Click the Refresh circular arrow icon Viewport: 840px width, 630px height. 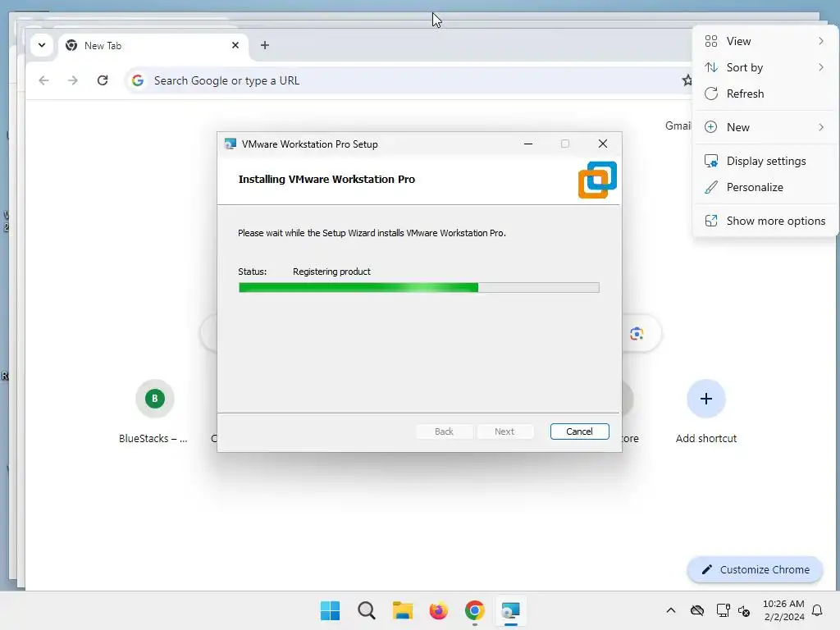coord(711,94)
